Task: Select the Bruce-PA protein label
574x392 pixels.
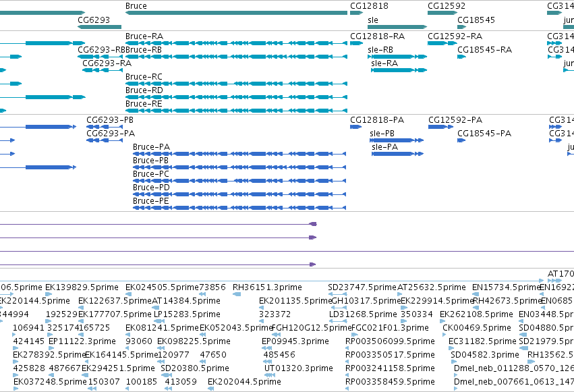Action: tap(151, 147)
